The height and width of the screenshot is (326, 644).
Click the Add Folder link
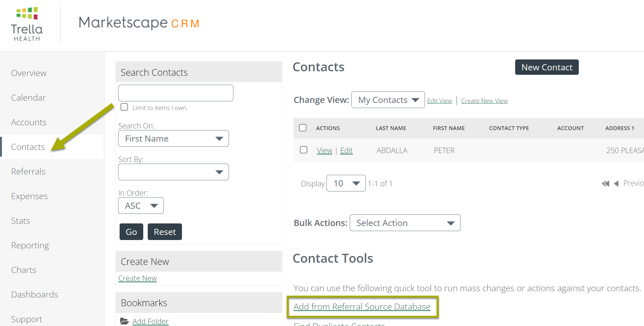point(150,321)
